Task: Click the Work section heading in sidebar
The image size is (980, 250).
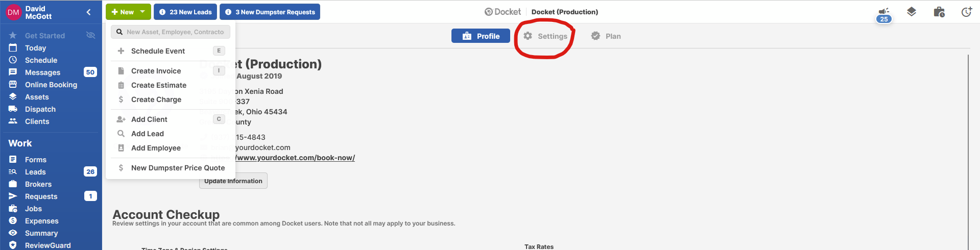Action: pos(20,143)
